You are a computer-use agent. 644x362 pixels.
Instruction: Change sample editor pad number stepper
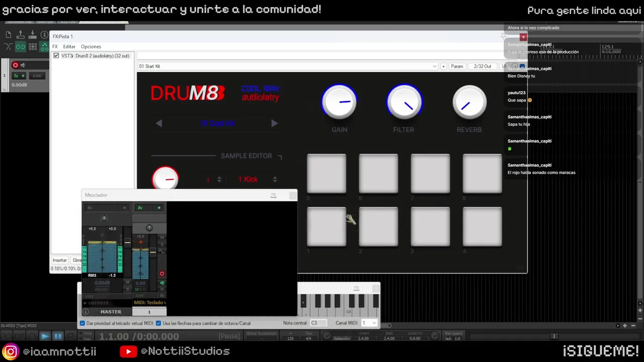(x=219, y=179)
